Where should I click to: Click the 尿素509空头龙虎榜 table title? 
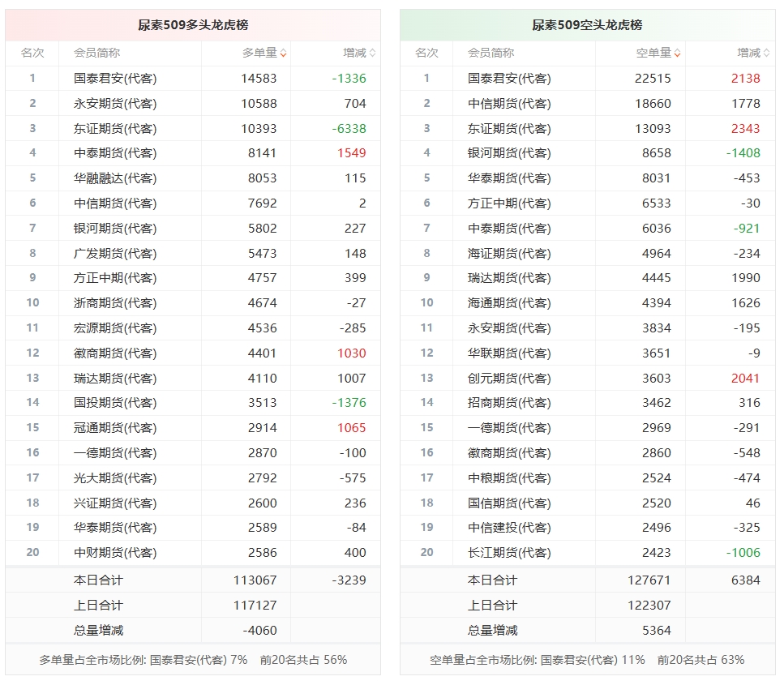(587, 25)
